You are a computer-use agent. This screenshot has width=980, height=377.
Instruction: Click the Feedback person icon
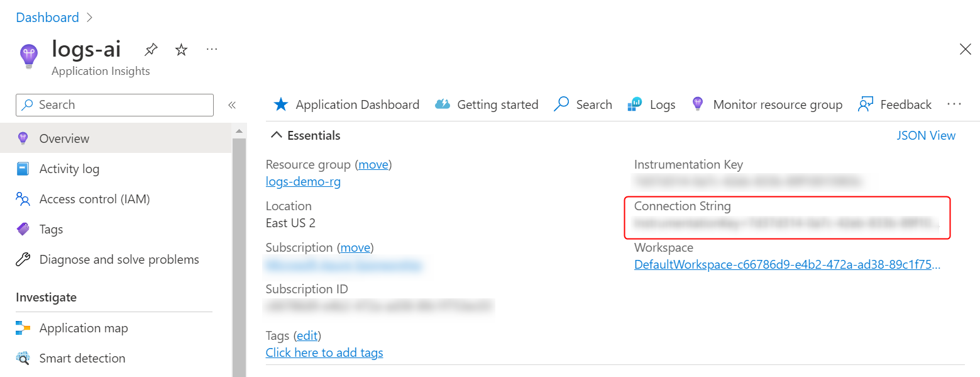click(x=866, y=104)
